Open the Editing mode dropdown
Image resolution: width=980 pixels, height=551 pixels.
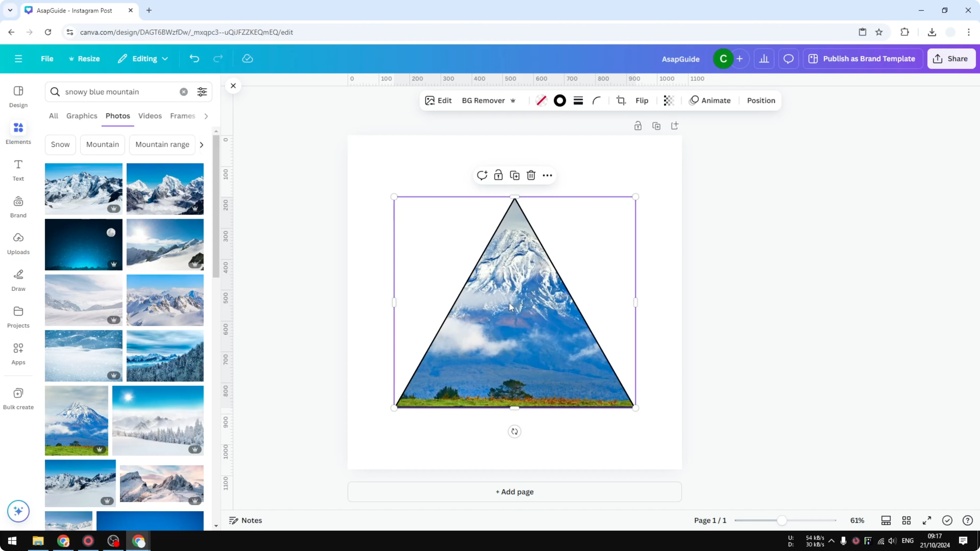point(143,59)
